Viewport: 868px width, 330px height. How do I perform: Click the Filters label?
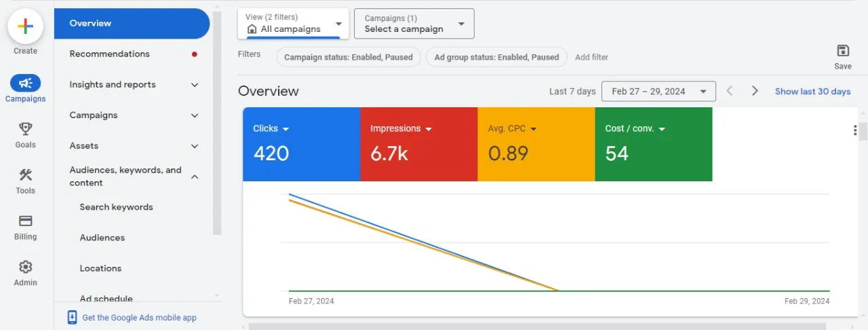pyautogui.click(x=249, y=54)
